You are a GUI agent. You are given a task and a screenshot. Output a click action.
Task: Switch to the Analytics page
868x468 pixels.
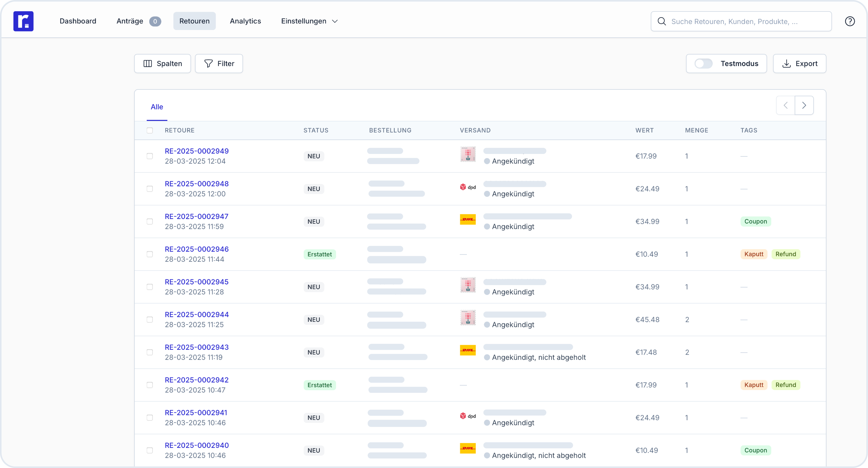coord(245,21)
